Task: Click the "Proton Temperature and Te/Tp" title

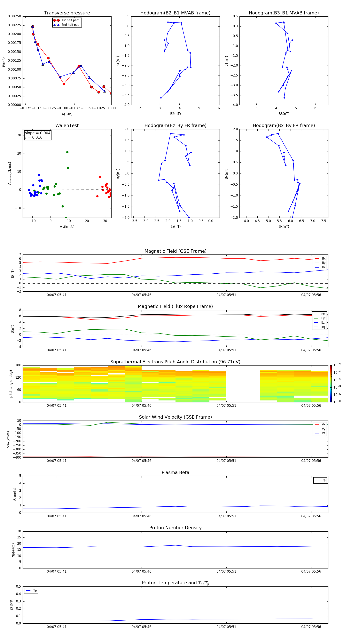Action: 175,583
